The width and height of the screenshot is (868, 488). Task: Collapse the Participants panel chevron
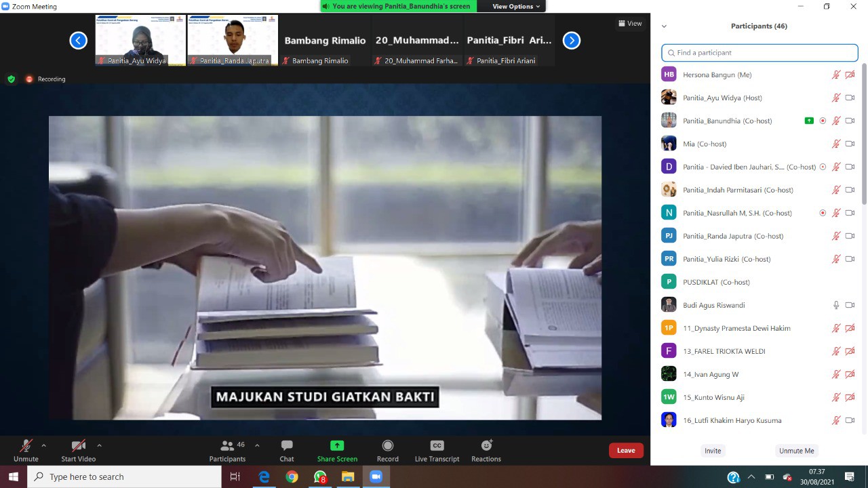coord(664,26)
